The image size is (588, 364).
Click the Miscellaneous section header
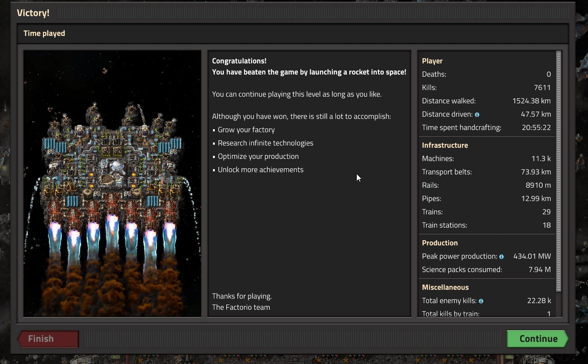445,287
